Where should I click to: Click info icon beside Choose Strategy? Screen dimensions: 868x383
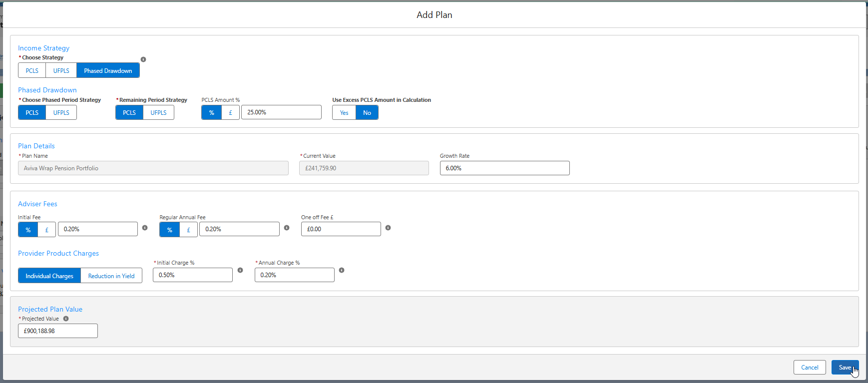click(x=143, y=59)
